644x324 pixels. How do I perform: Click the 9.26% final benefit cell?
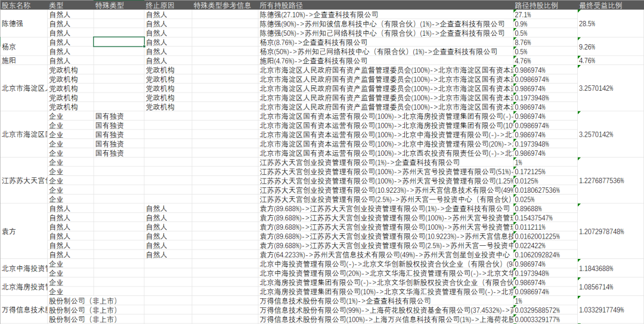pos(611,47)
